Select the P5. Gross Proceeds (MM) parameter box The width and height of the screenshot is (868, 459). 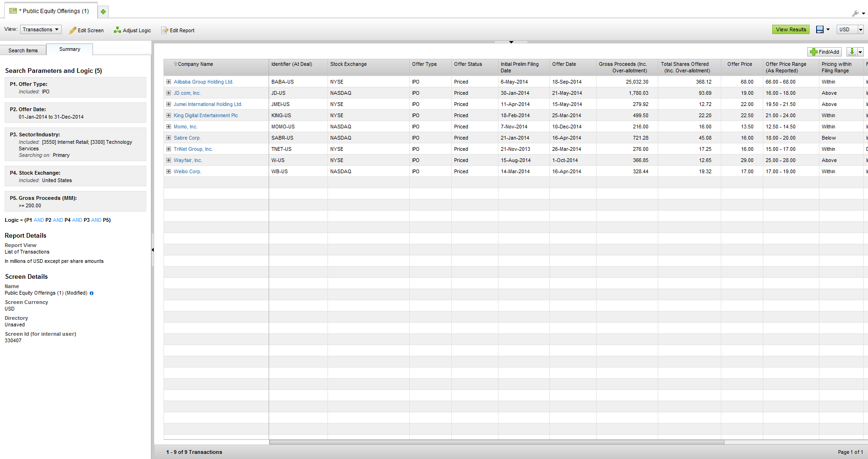tap(75, 201)
